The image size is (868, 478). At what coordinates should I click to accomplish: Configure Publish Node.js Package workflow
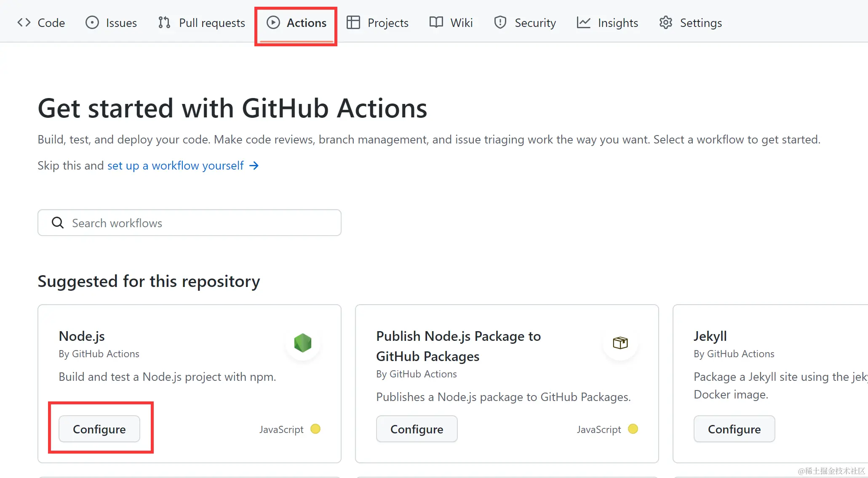tap(417, 429)
